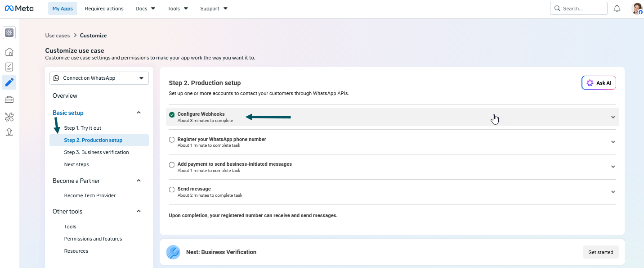Open Next steps in sidebar
The height and width of the screenshot is (268, 644).
click(76, 164)
